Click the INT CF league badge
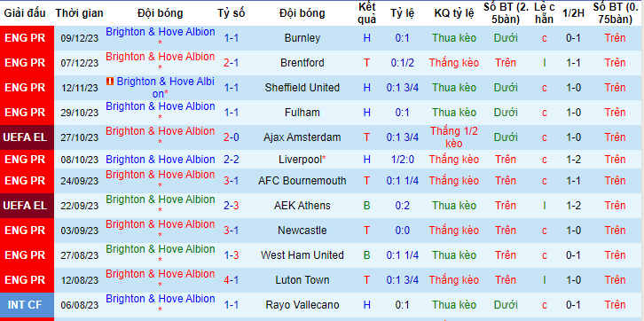The image size is (644, 321). [x=25, y=305]
